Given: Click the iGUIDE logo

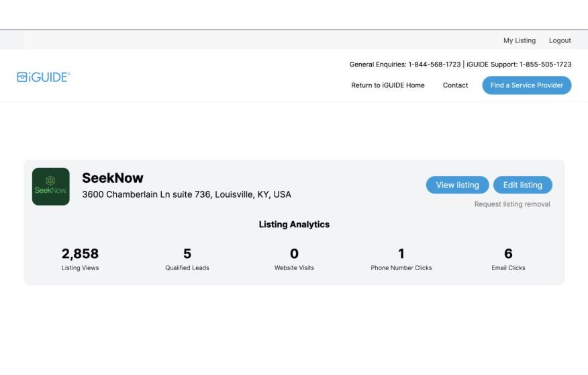Looking at the screenshot, I should 44,77.
